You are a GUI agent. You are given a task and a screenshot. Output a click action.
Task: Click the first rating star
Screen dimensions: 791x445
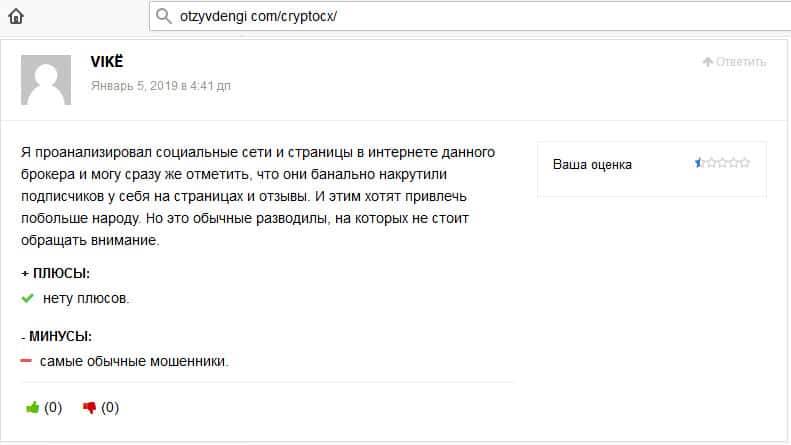(700, 163)
